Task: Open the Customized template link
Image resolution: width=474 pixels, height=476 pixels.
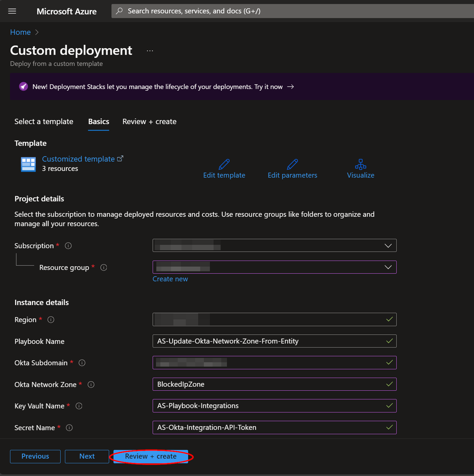Action: pos(78,159)
